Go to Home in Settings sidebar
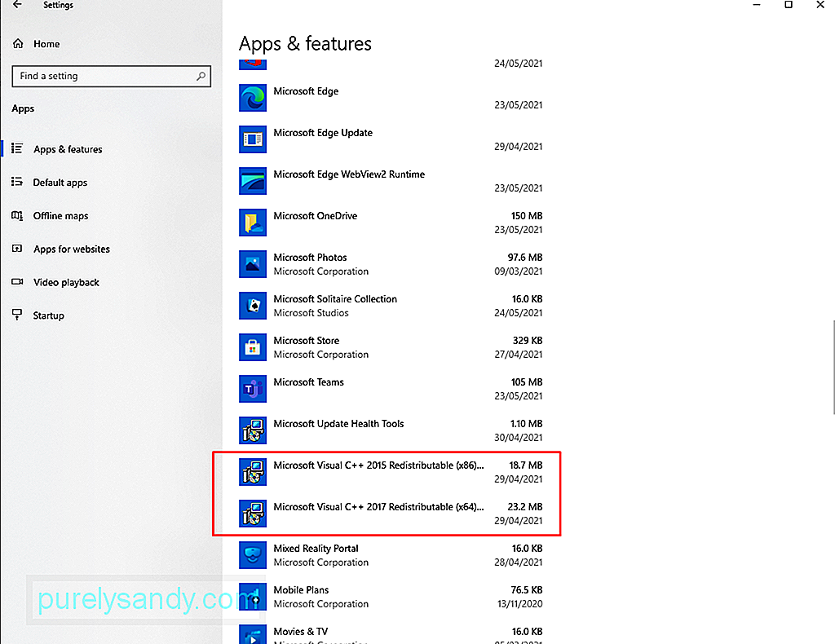Viewport: 835px width, 644px height. (46, 44)
